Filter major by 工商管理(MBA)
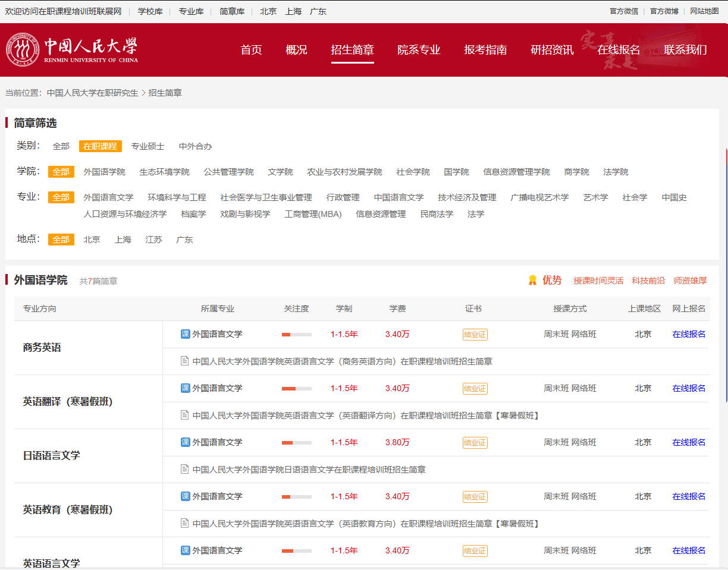This screenshot has width=728, height=570. pyautogui.click(x=313, y=214)
